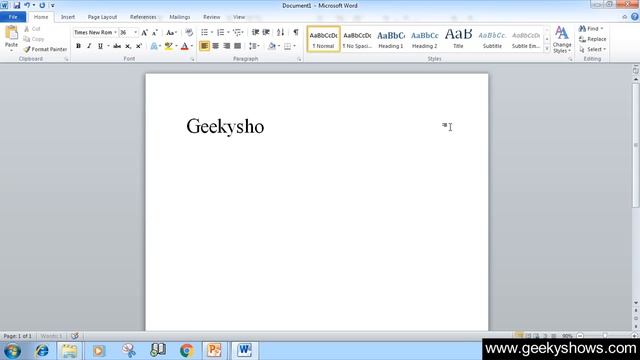
Task: Apply subscript formatting
Action: [128, 46]
